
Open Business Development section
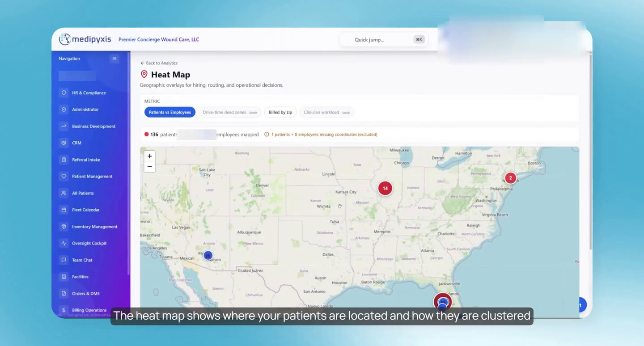[93, 126]
